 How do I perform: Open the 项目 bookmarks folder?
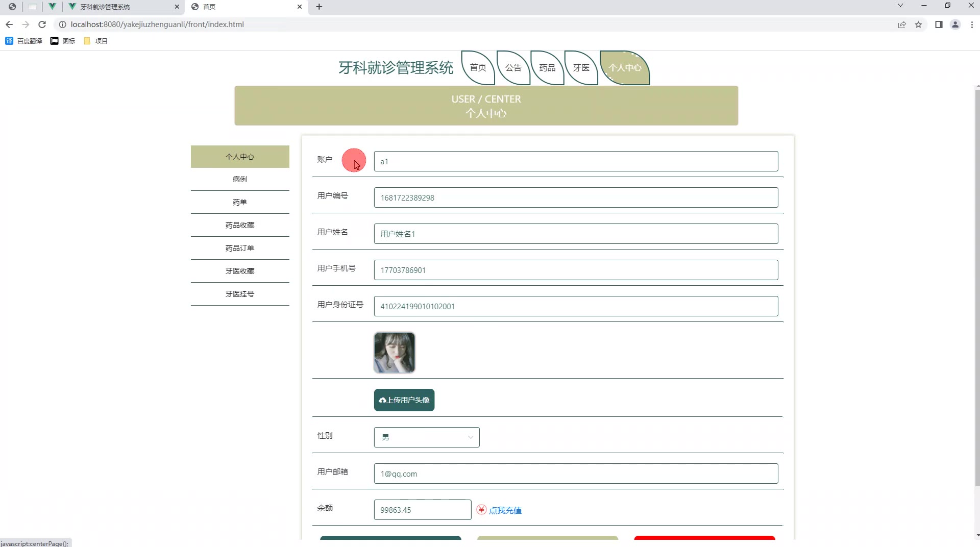95,41
